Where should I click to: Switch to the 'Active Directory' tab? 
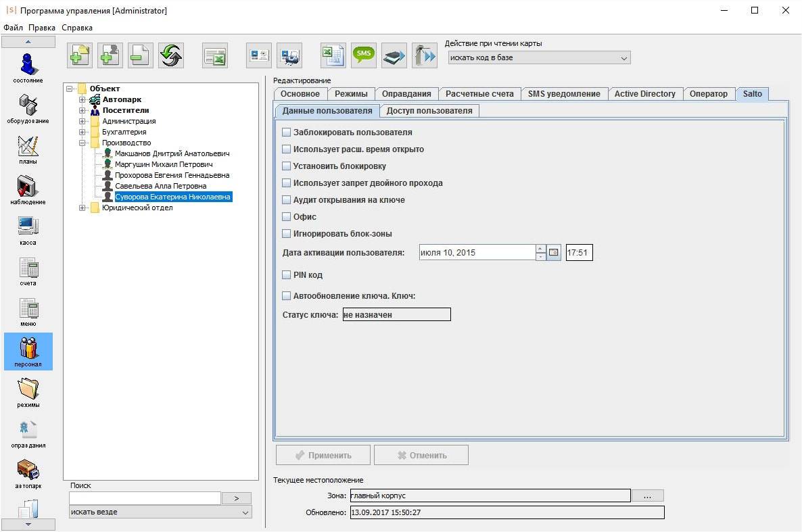click(644, 94)
